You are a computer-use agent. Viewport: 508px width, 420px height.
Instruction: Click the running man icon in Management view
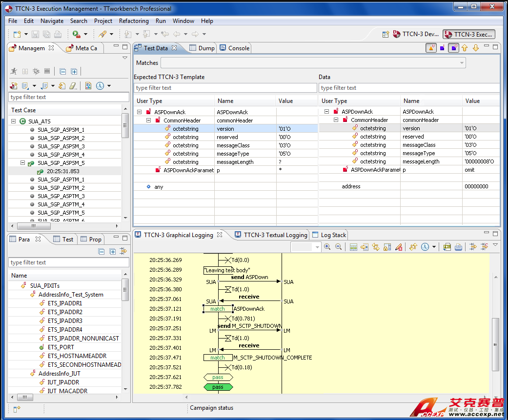pos(14,72)
